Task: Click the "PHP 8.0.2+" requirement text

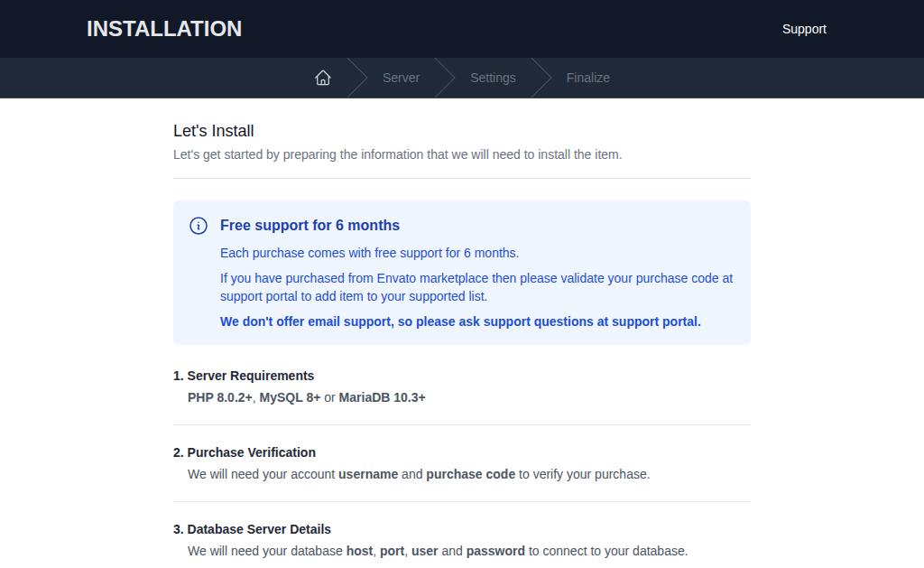Action: coord(220,397)
